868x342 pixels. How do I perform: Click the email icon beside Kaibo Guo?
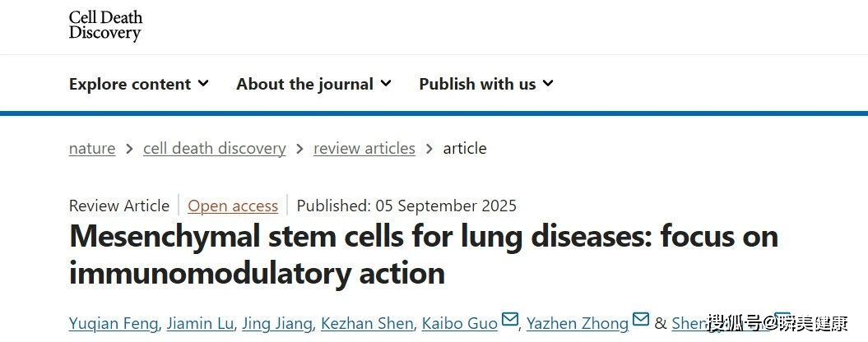[510, 320]
